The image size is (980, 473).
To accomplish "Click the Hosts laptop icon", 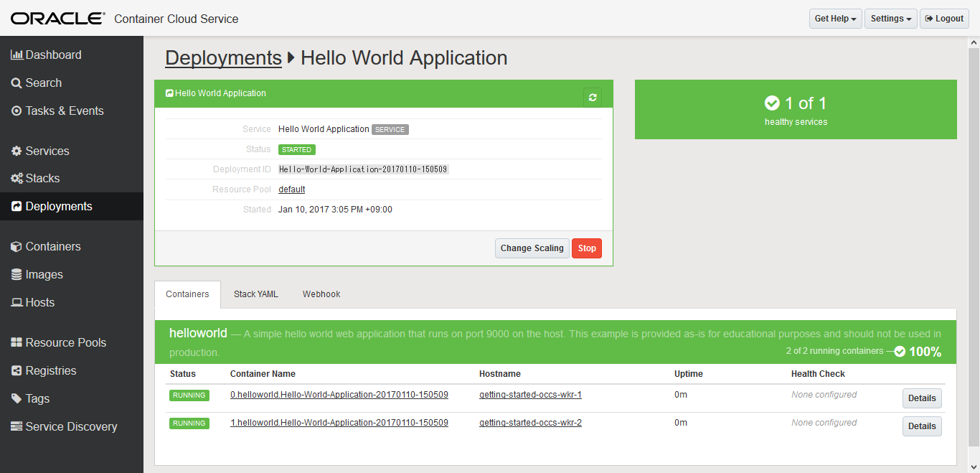I will point(17,303).
